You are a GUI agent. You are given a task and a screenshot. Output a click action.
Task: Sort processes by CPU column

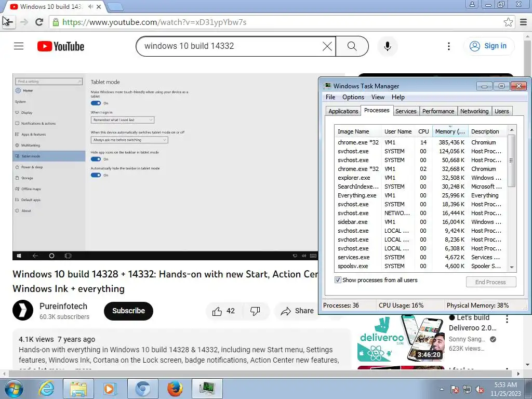tap(423, 131)
